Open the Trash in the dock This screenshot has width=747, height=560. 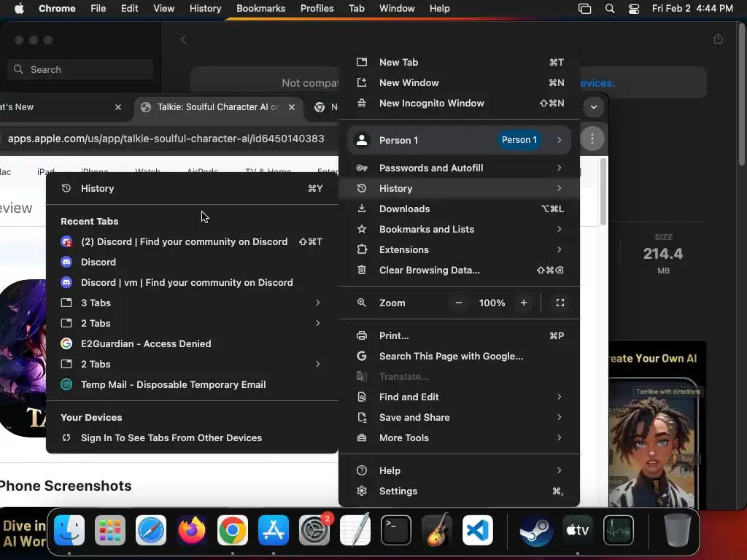point(677,530)
